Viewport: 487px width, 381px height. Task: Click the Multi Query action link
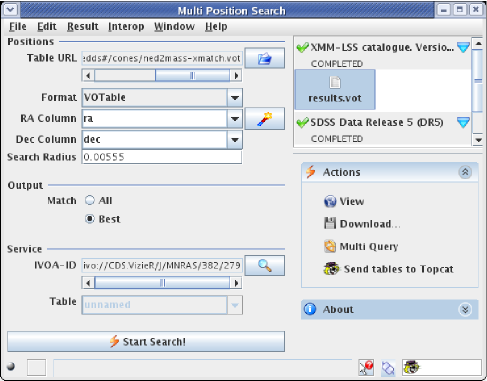369,246
